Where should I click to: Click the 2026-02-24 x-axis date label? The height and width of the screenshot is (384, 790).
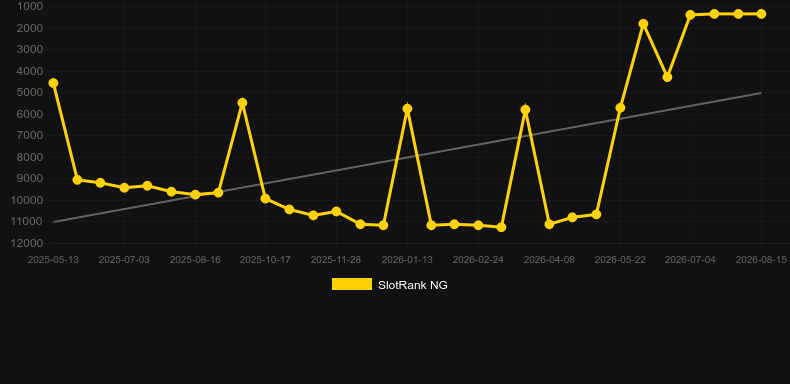(478, 260)
